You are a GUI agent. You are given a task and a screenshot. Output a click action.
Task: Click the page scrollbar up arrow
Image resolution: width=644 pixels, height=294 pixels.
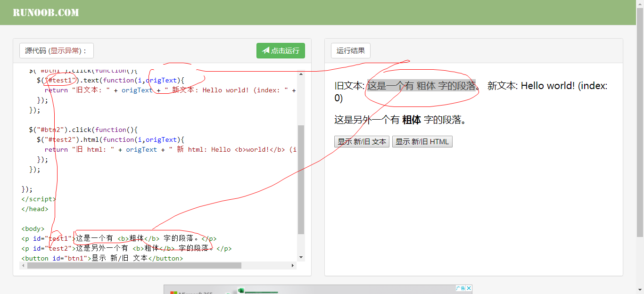[x=640, y=4]
